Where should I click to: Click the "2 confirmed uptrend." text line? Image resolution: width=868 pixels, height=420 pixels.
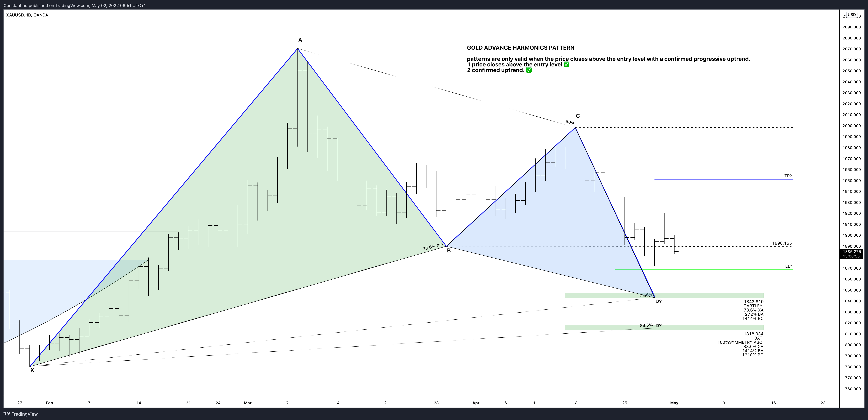tap(496, 70)
